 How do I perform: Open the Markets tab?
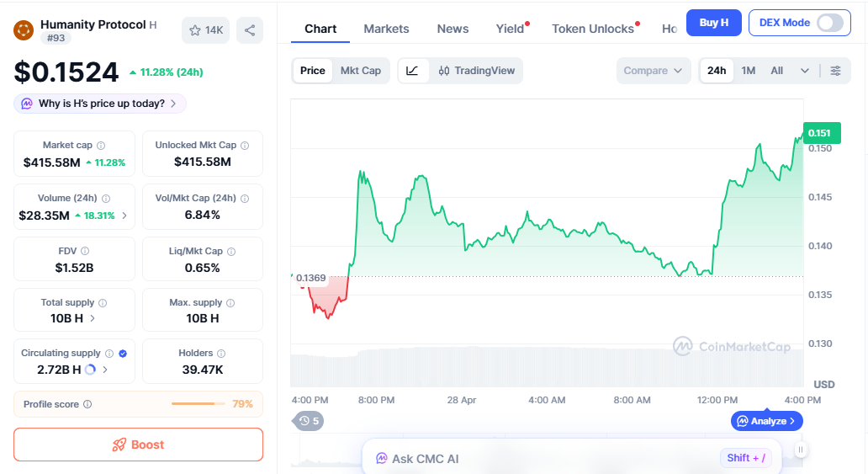pyautogui.click(x=386, y=29)
